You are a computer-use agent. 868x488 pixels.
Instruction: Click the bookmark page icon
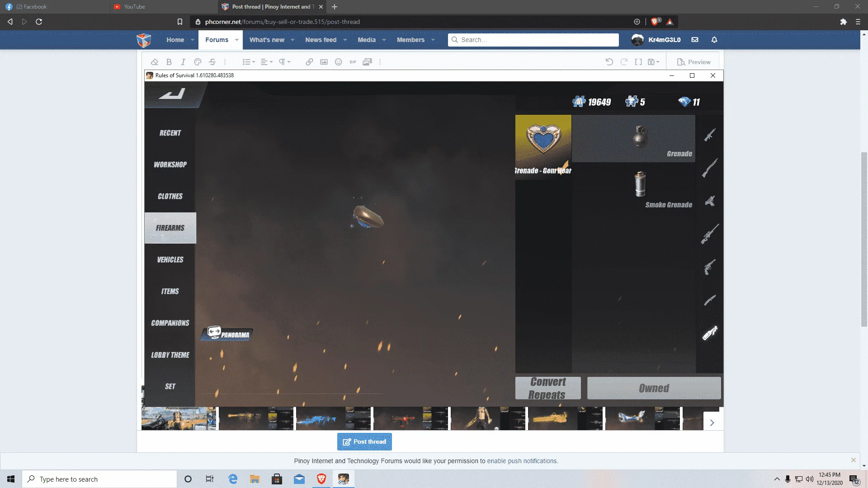click(180, 22)
